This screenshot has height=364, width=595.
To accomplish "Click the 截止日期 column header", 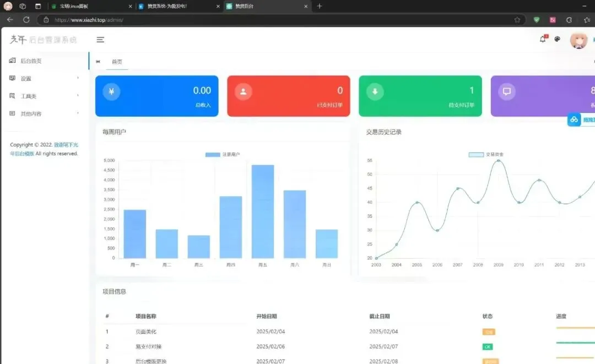I will (380, 316).
